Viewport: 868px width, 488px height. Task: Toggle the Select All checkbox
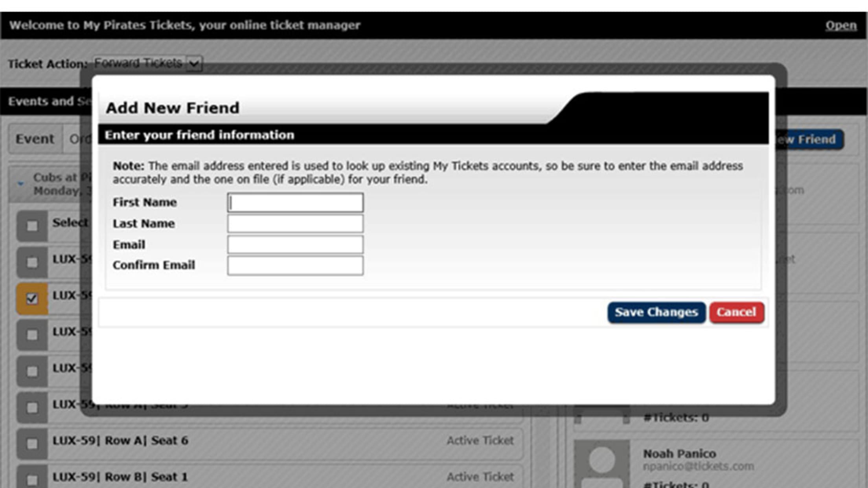32,226
